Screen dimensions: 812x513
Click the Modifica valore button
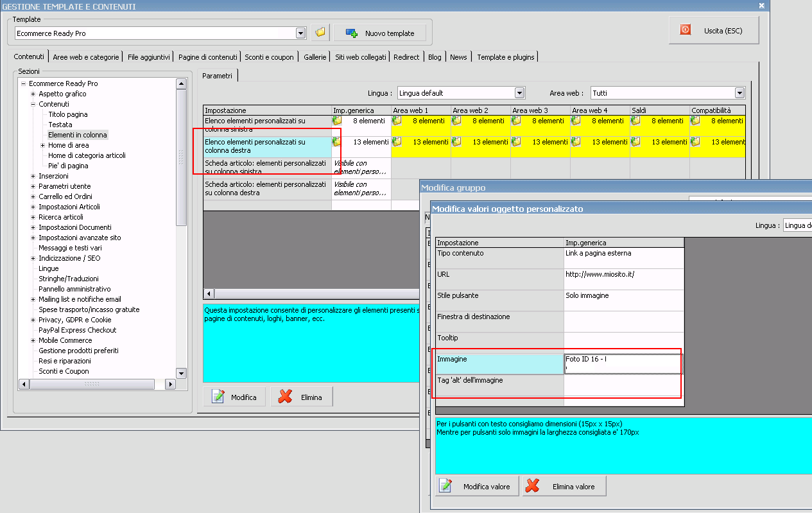[x=476, y=487]
